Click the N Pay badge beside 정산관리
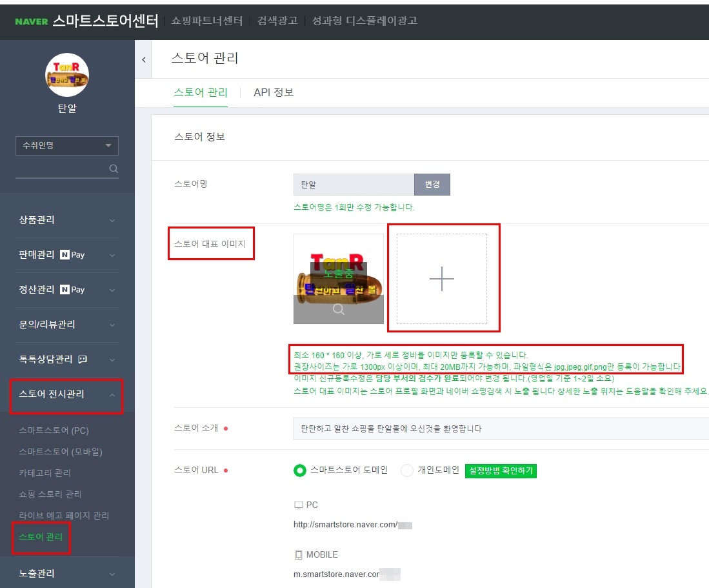Screen dimensions: 709x588 click(x=73, y=289)
